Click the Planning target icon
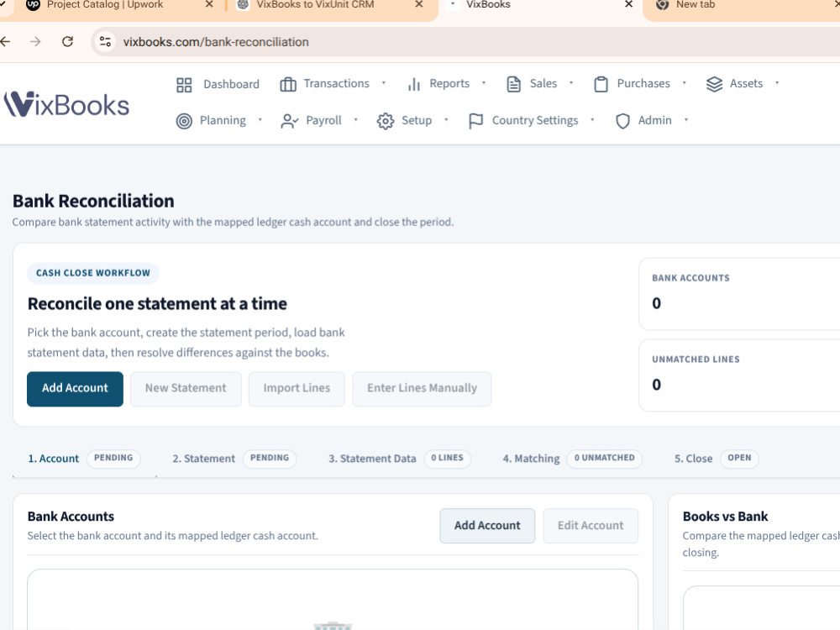Viewport: 840px width, 630px height. pyautogui.click(x=184, y=121)
